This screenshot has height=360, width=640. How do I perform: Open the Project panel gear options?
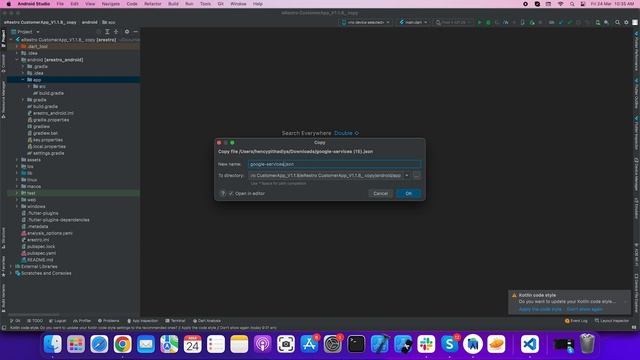(127, 32)
